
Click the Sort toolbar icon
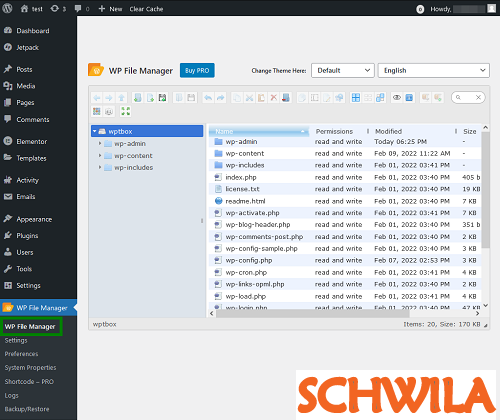(x=109, y=111)
